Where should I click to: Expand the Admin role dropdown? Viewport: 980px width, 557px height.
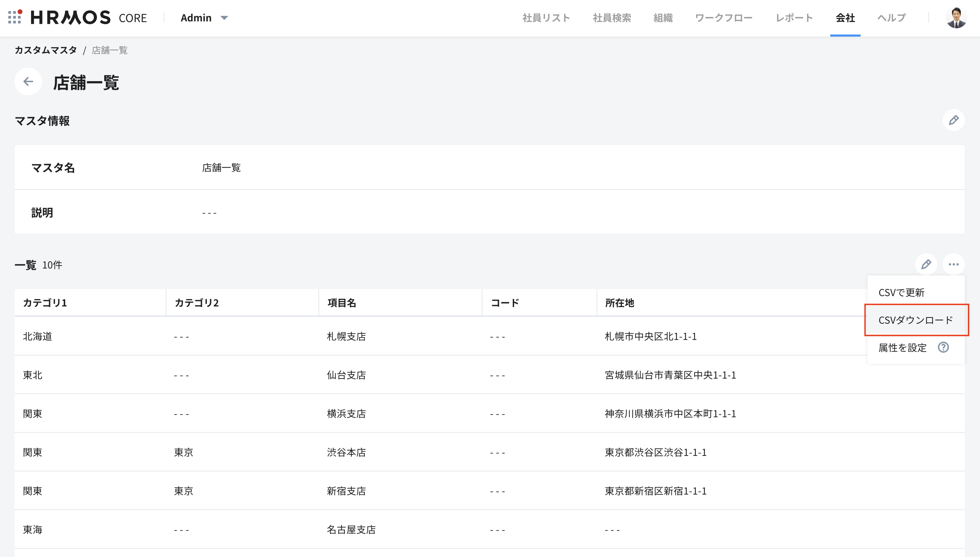[205, 18]
